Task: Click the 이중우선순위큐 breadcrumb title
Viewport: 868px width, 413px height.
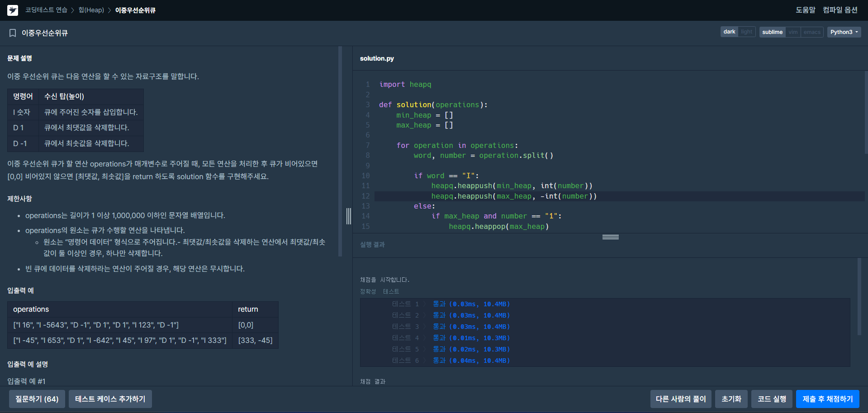Action: tap(135, 10)
